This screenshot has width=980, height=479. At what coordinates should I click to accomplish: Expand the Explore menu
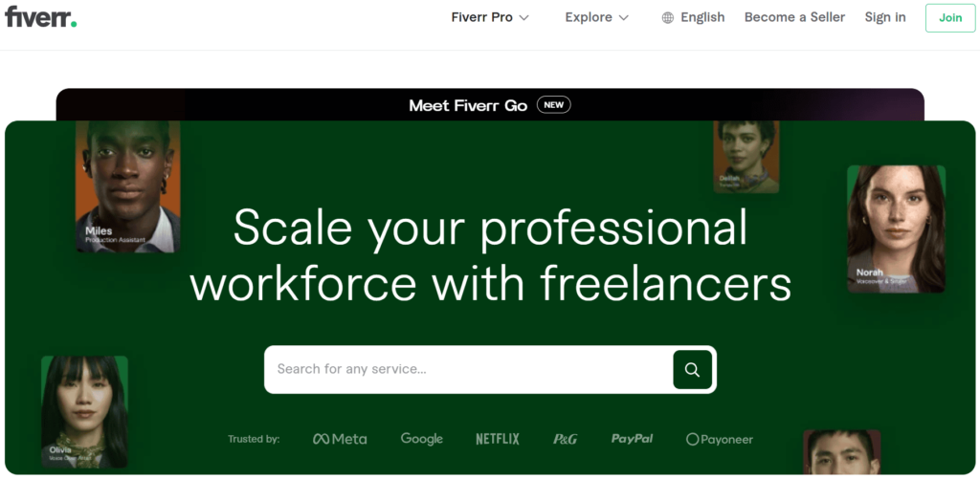[x=596, y=17]
